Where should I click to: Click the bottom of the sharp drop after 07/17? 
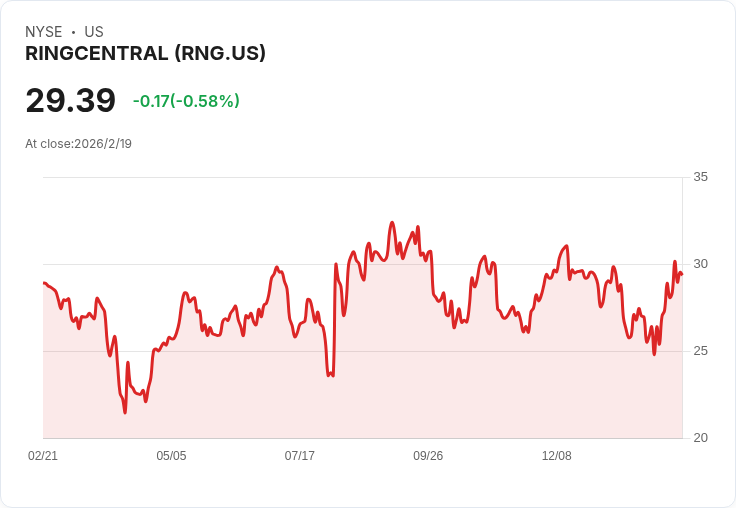tap(329, 375)
